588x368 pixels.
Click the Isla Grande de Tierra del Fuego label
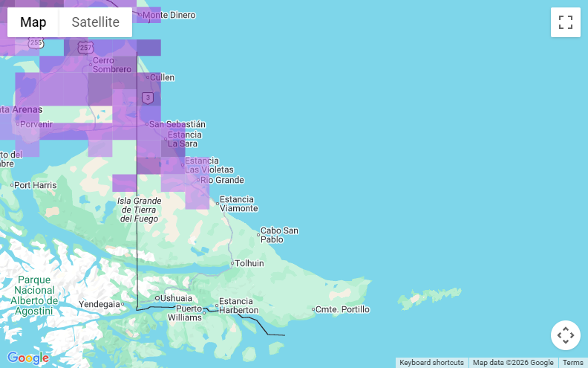coord(140,210)
